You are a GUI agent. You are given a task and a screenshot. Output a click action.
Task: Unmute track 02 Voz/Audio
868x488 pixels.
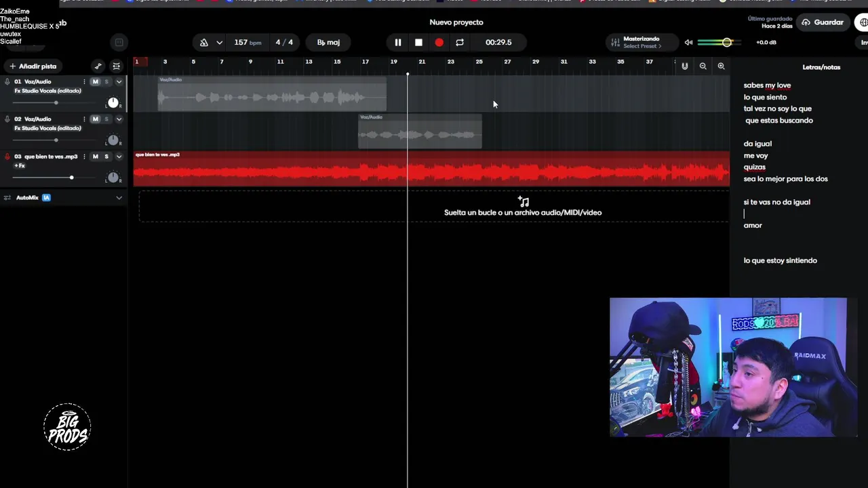pos(95,119)
